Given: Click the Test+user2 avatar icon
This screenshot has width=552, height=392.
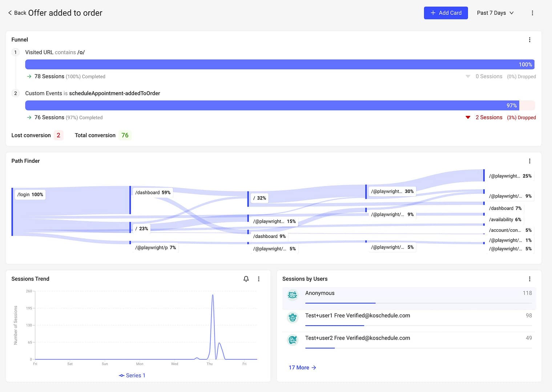Looking at the screenshot, I should click(293, 340).
